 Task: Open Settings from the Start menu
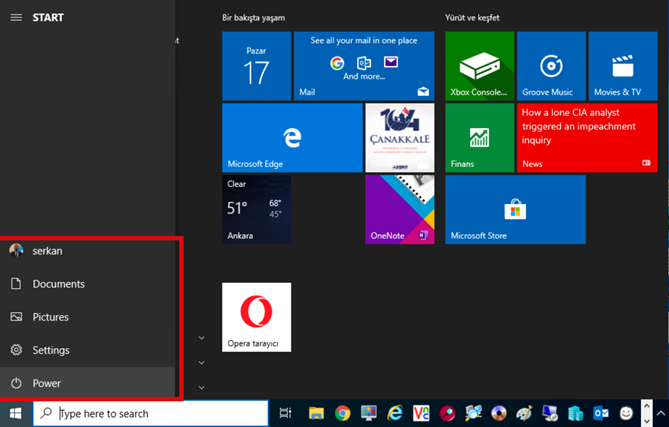click(x=87, y=350)
